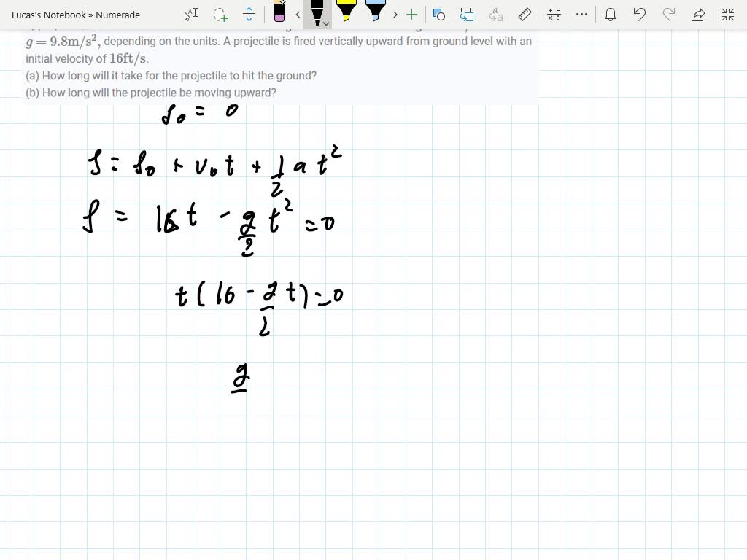Select the lasso selection tool
747x560 pixels.
(219, 15)
